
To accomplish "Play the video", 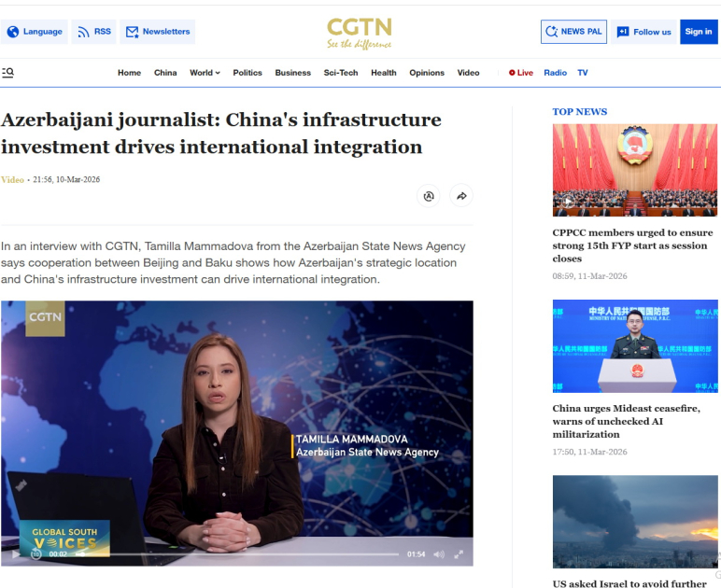I will [16, 554].
